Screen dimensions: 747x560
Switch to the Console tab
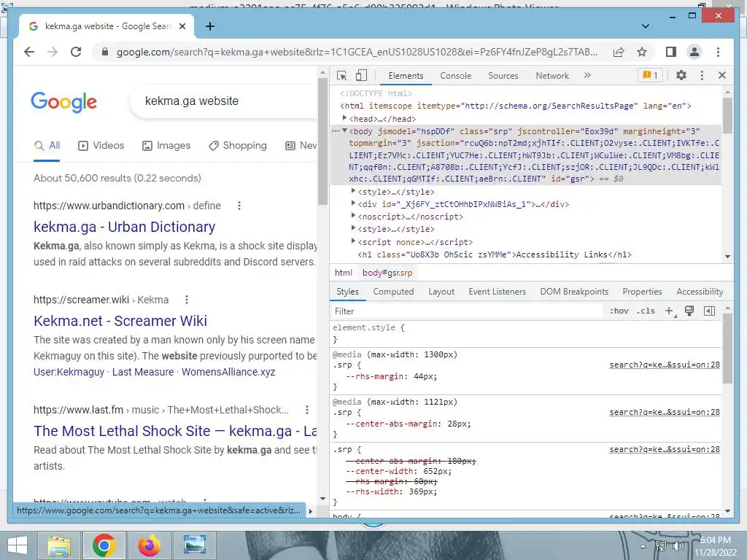point(455,76)
